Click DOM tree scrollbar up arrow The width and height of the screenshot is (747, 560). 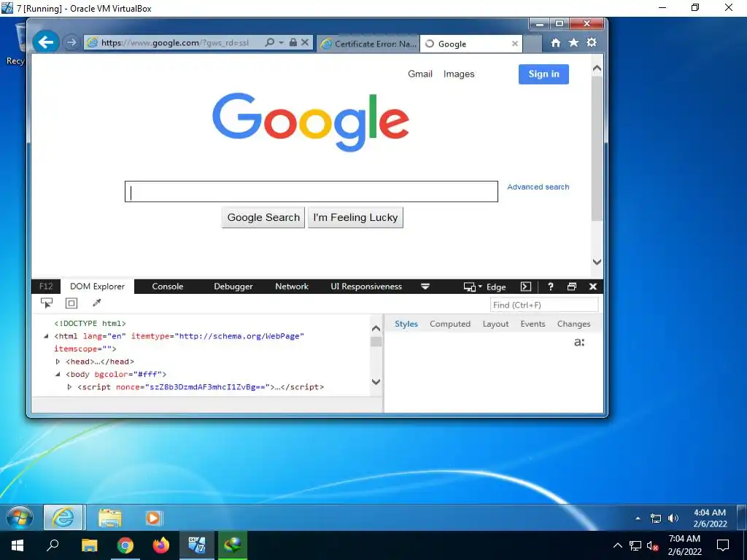pyautogui.click(x=376, y=328)
